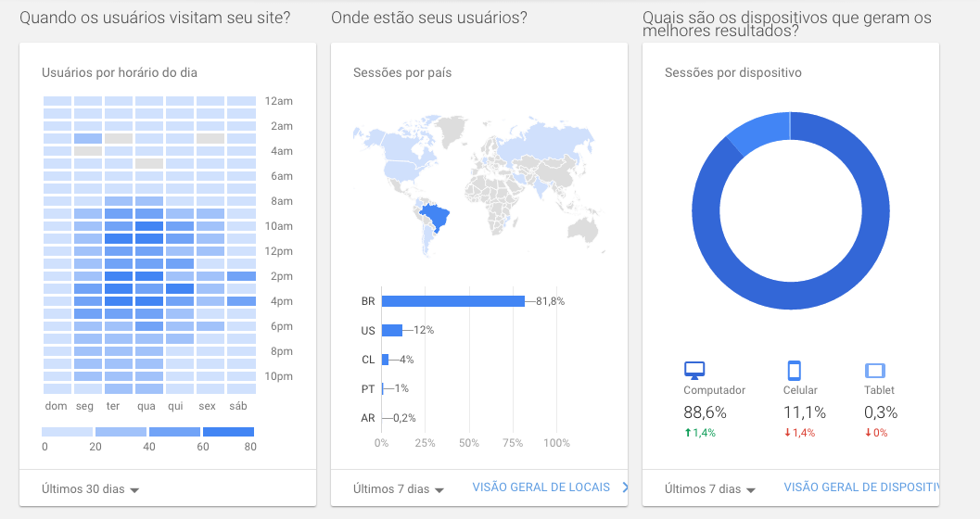Image resolution: width=980 pixels, height=519 pixels.
Task: Open the Últimos 7 dias dropdown under country sessions
Action: click(399, 488)
